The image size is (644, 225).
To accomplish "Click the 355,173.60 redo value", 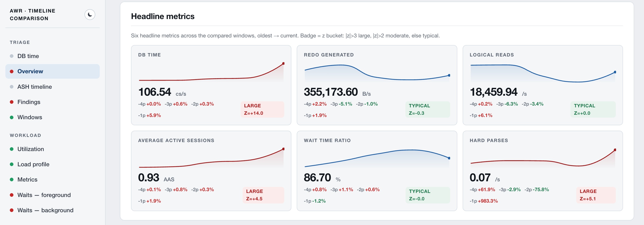I will [x=331, y=92].
